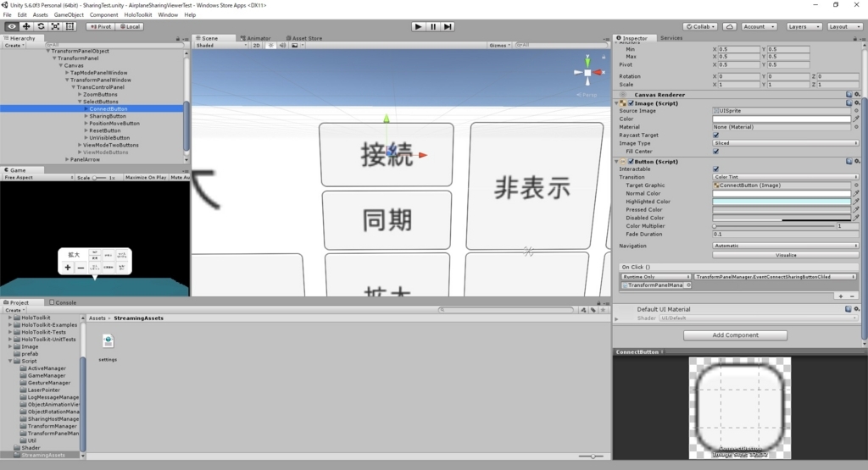The height and width of the screenshot is (470, 868).
Task: Open Image (Script) gear settings
Action: (x=858, y=102)
